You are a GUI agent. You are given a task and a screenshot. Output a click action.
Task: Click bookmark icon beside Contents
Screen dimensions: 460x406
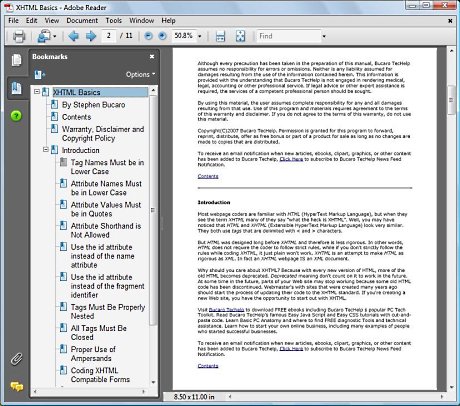click(x=54, y=117)
